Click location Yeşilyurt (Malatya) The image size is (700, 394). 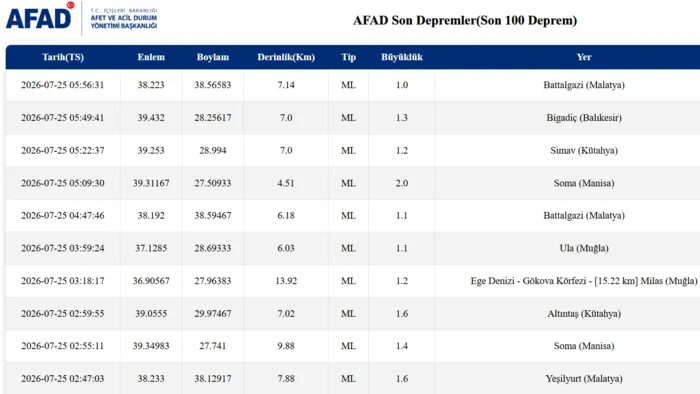[584, 378]
